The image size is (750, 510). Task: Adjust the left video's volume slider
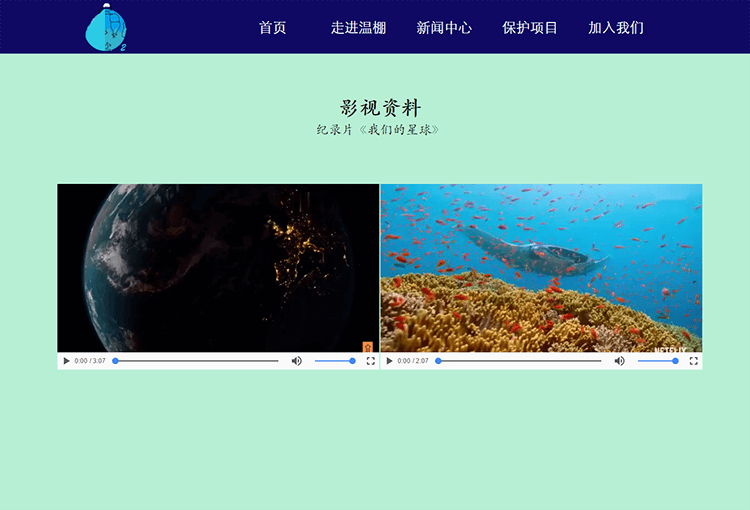click(334, 361)
